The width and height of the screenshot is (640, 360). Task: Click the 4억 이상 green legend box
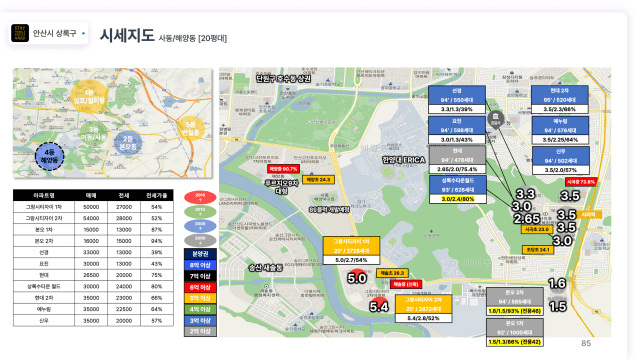point(200,309)
